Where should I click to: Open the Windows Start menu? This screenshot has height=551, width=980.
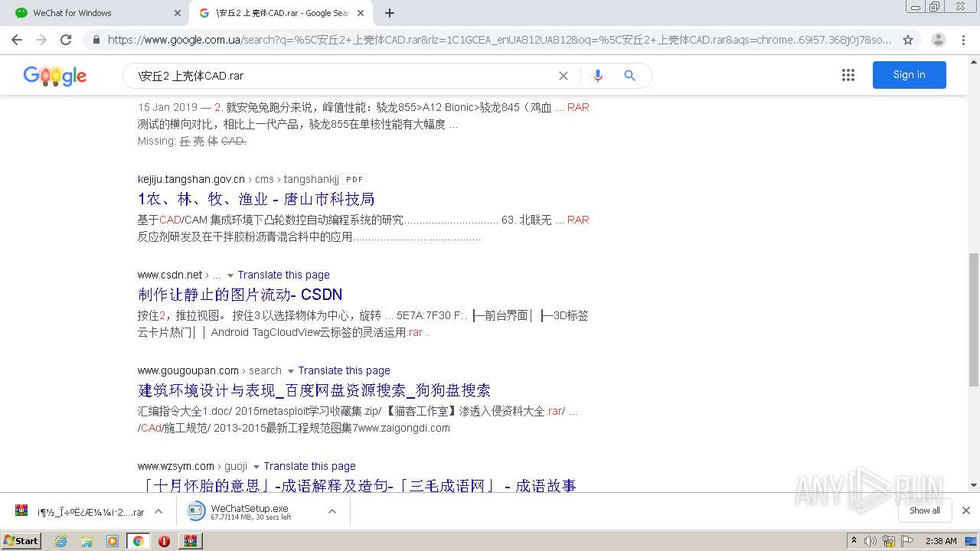21,540
